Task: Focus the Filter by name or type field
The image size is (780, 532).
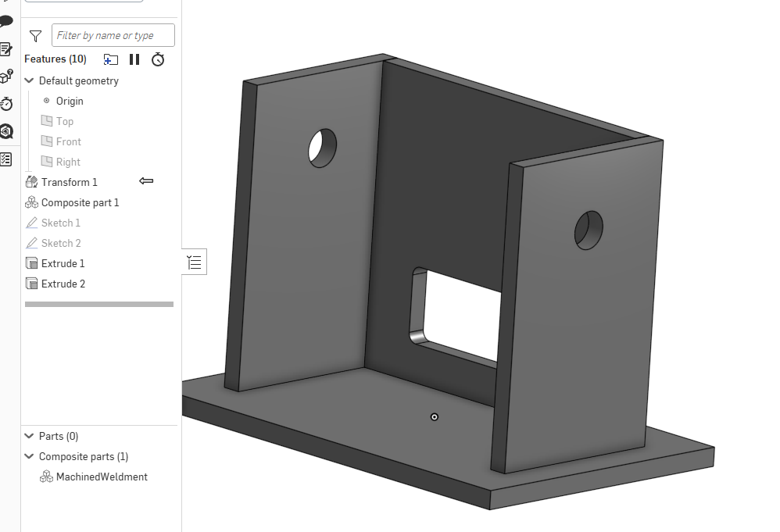Action: click(x=113, y=35)
